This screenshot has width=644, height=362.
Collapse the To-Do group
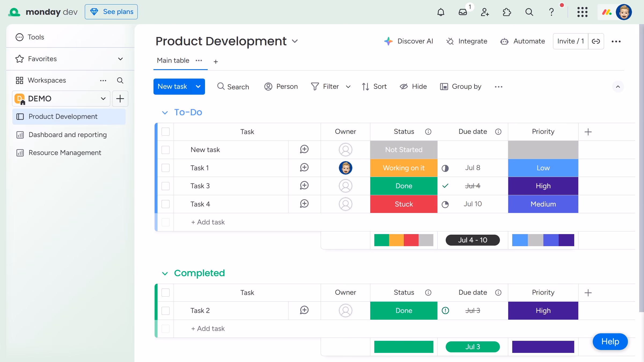(x=165, y=113)
